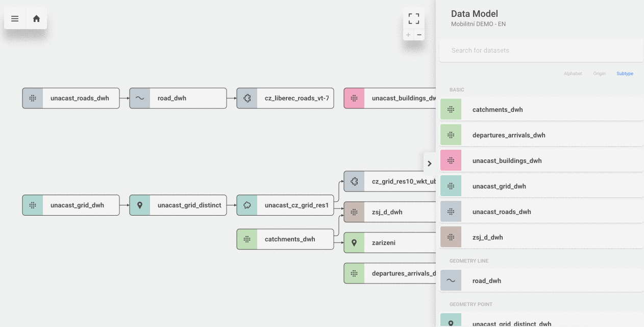
Task: Select departures_arrivals_dwh from the sidebar list
Action: [509, 135]
